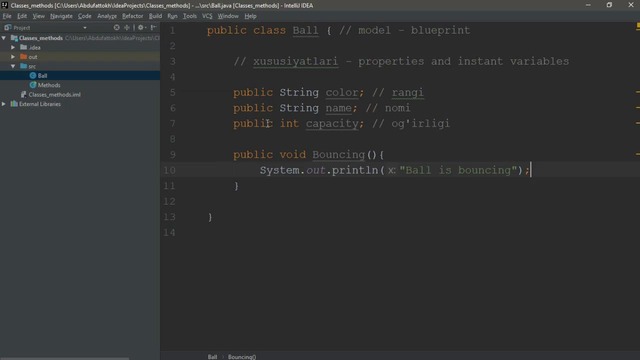The width and height of the screenshot is (640, 360).
Task: Click the error stripe marker beside line 5
Action: [x=638, y=92]
